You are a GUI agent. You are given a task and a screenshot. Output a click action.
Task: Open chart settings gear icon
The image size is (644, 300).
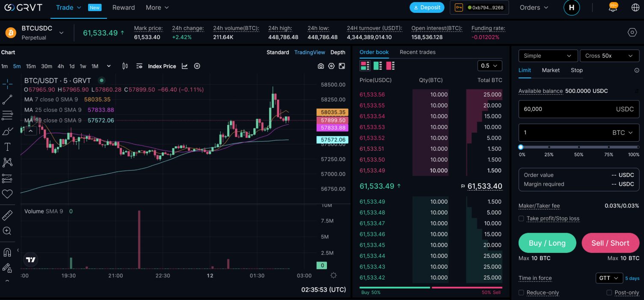coord(331,66)
